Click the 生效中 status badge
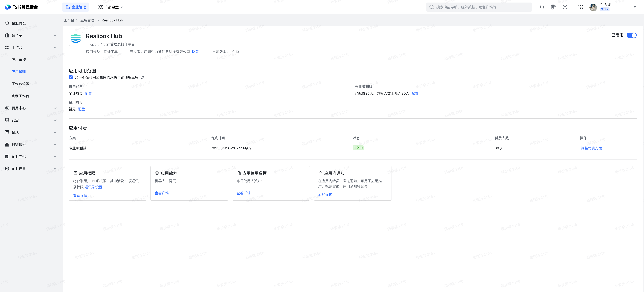 [358, 148]
